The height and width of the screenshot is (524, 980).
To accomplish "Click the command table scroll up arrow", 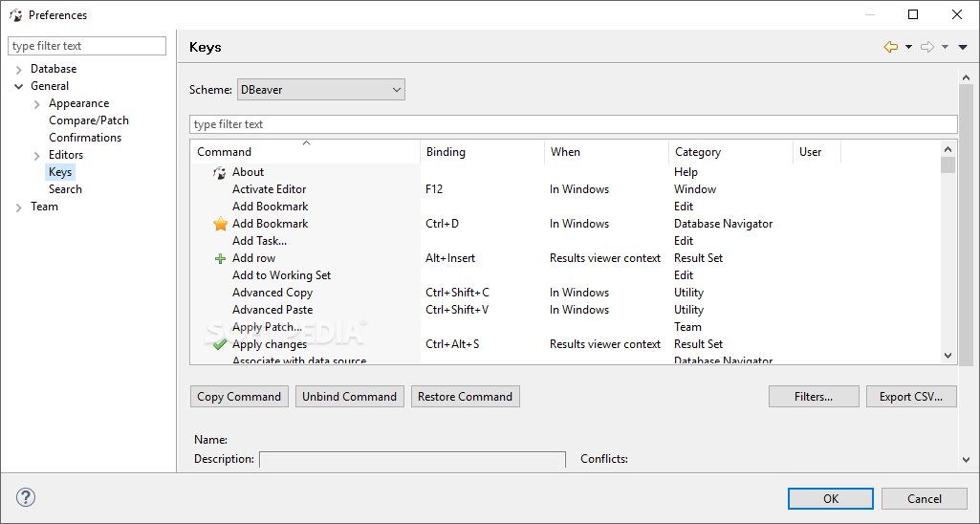I will [948, 149].
